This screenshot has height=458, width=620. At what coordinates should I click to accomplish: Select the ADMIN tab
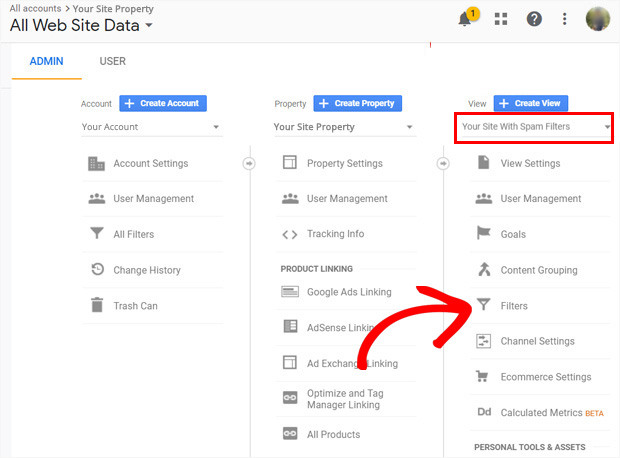(x=46, y=61)
